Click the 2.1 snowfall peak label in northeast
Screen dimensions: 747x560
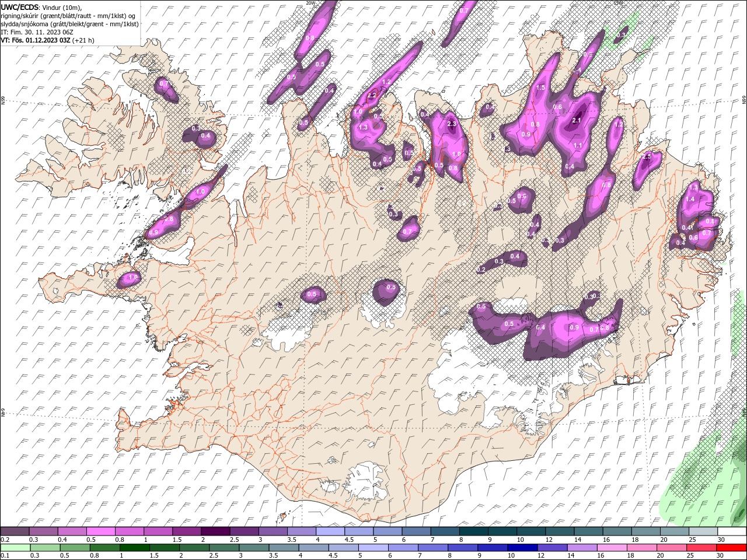coord(577,120)
